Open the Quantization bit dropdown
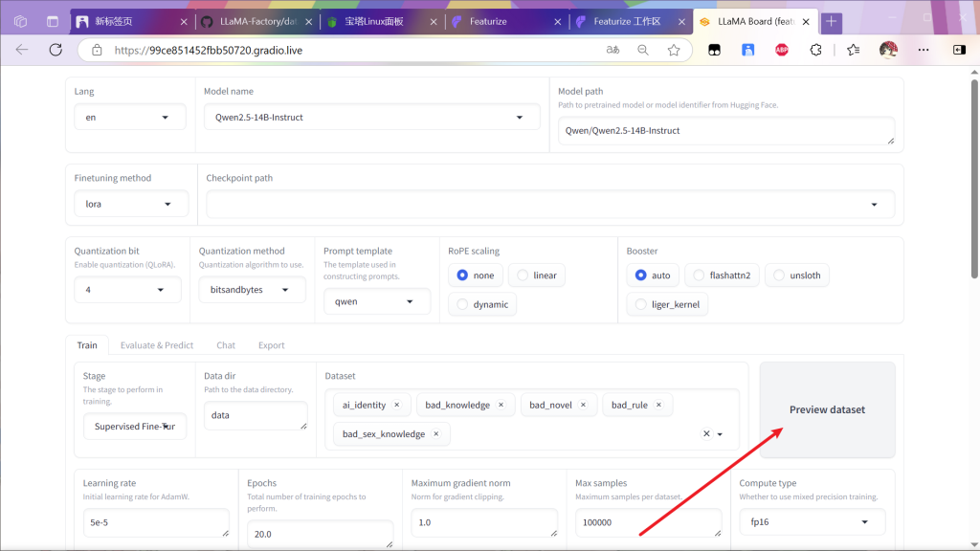 (127, 289)
